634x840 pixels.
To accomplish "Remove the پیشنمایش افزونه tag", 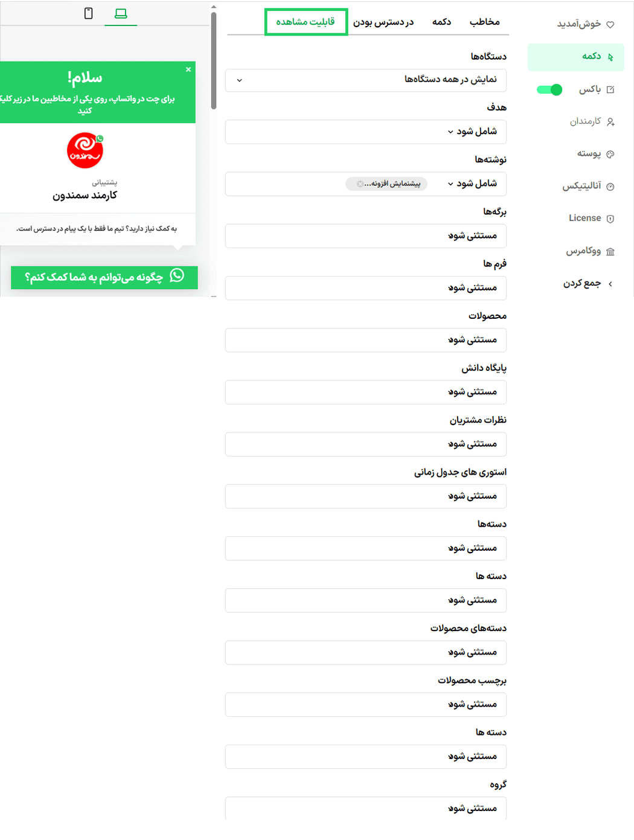I will (360, 184).
